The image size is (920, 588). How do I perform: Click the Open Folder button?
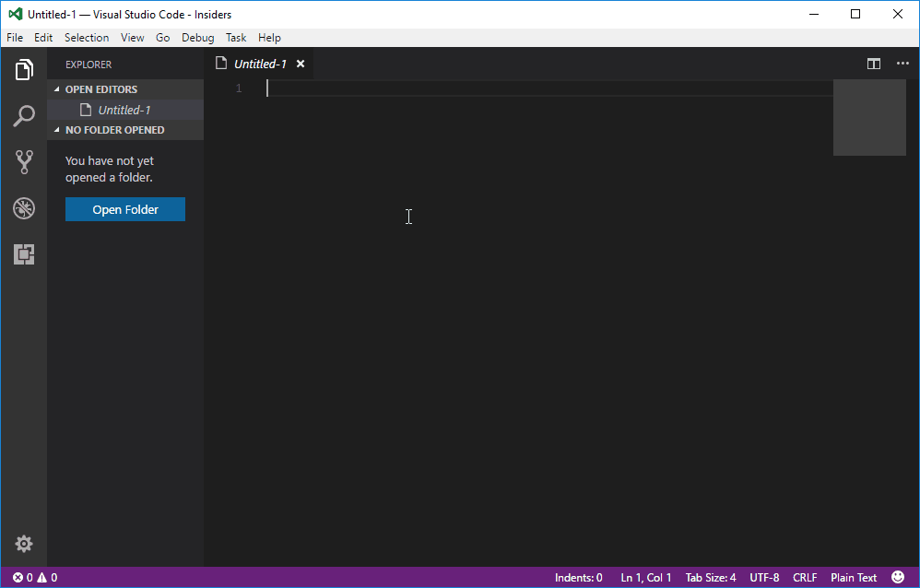click(x=125, y=209)
